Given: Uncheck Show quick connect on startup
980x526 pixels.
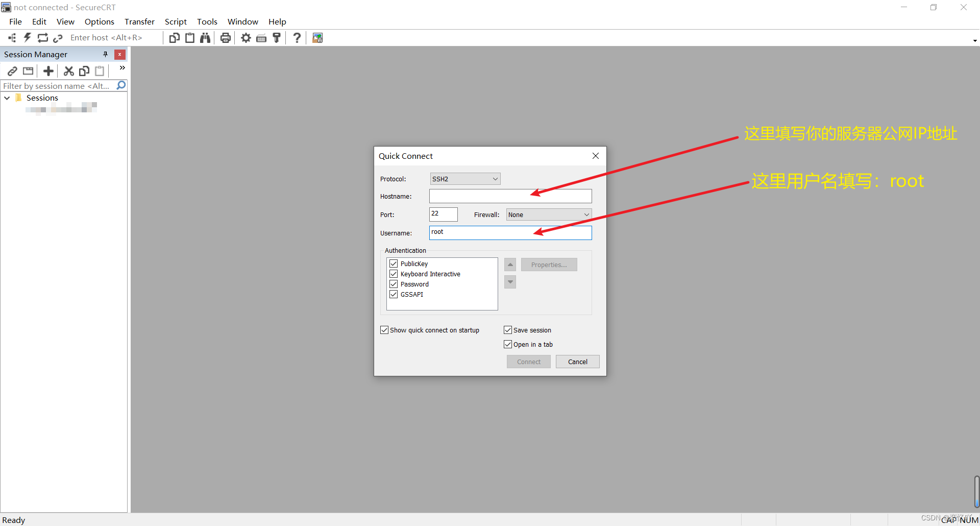Looking at the screenshot, I should 384,330.
